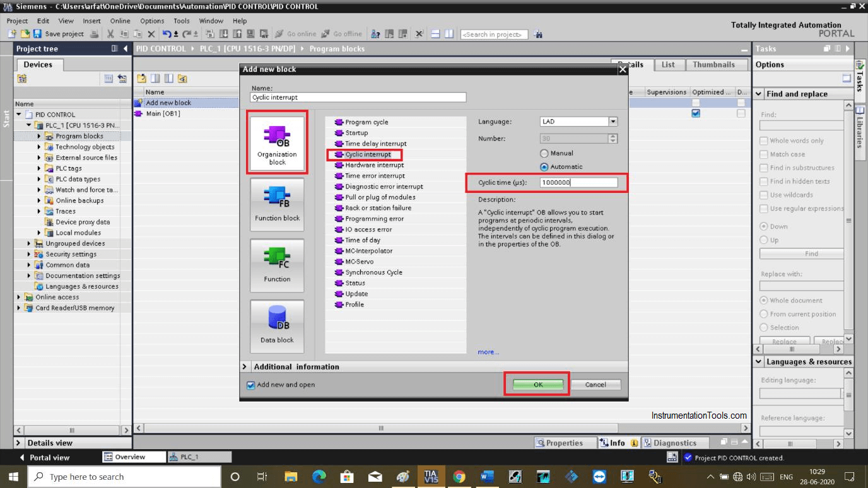The width and height of the screenshot is (868, 488).
Task: Click the 'more...' description link
Action: [488, 352]
